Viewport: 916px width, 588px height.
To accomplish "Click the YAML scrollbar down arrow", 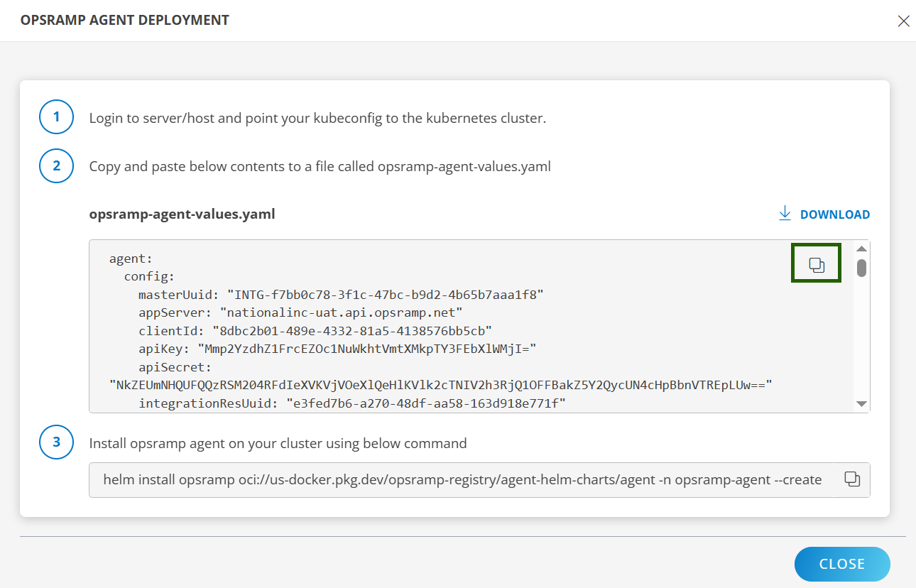I will coord(861,403).
